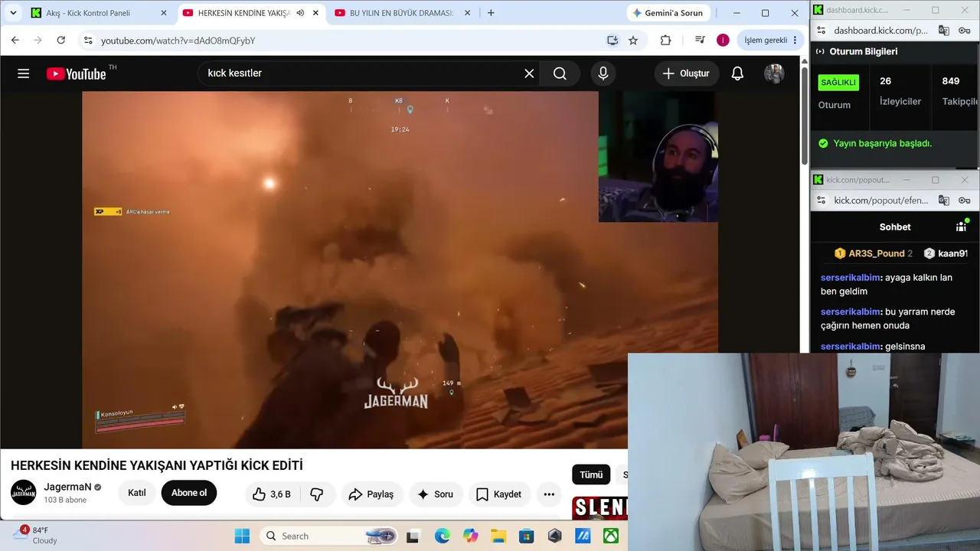Click the Gemini'a Sorun button
Screen dimensions: 980x551
(667, 13)
